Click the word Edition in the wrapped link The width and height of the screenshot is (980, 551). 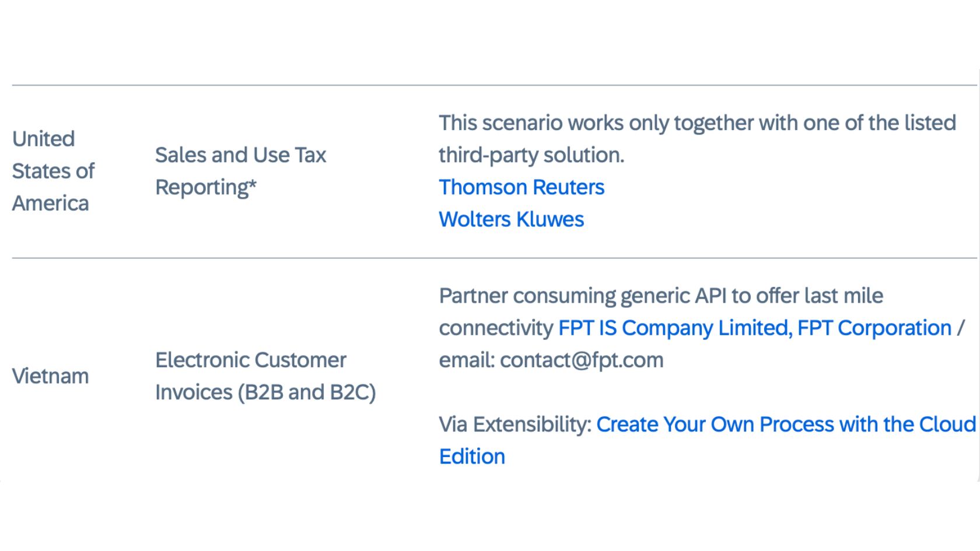[472, 457]
